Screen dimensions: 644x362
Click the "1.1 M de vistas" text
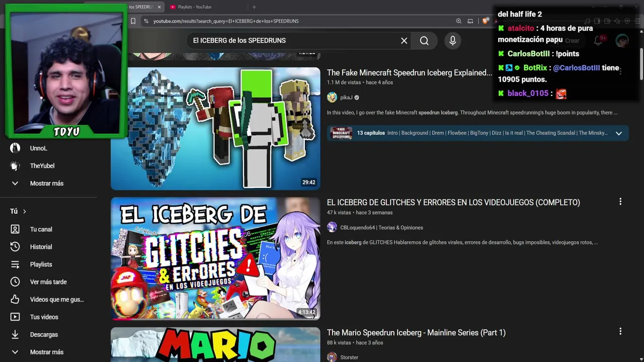tap(345, 82)
